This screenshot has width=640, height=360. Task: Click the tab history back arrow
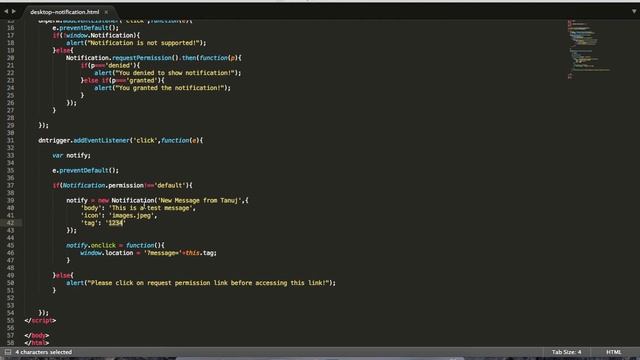pos(6,11)
